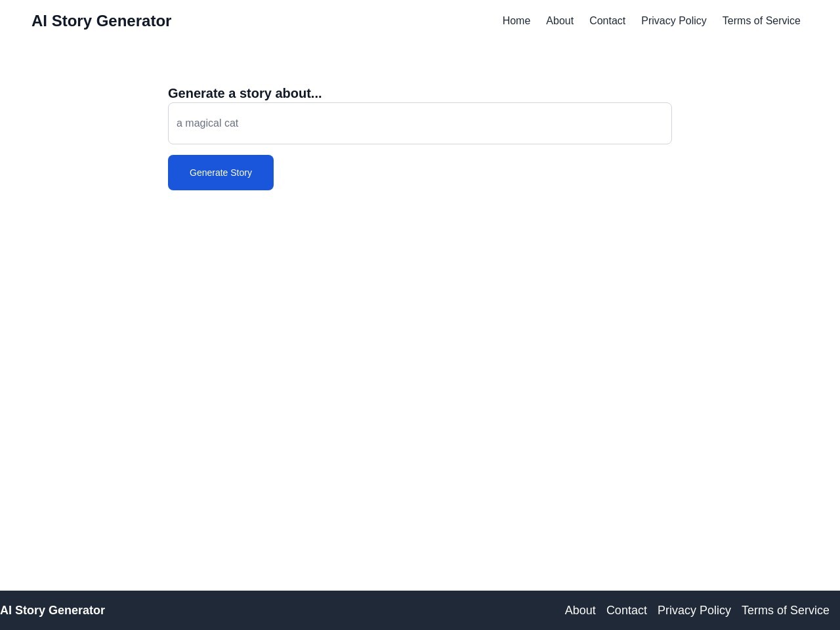This screenshot has height=630, width=840.
Task: Select Contact in the header menu
Action: 607,20
